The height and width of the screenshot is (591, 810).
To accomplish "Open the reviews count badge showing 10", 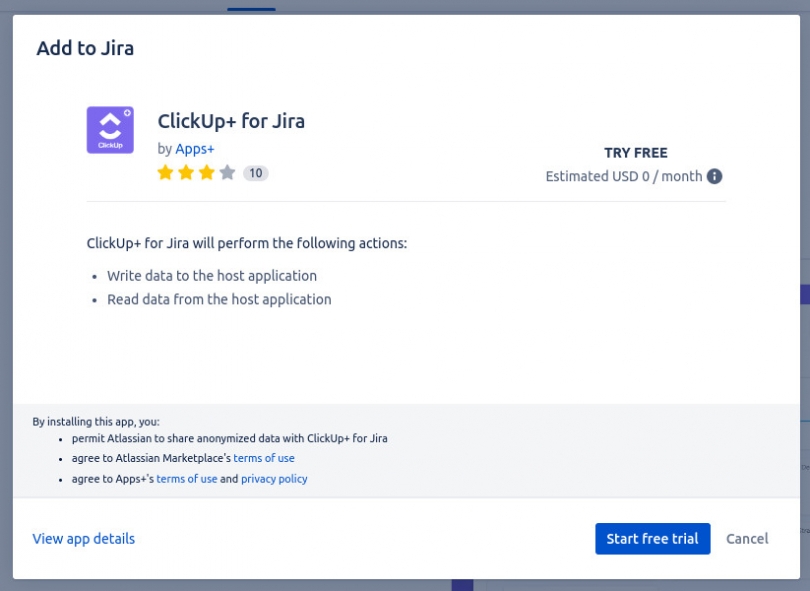I will click(256, 172).
